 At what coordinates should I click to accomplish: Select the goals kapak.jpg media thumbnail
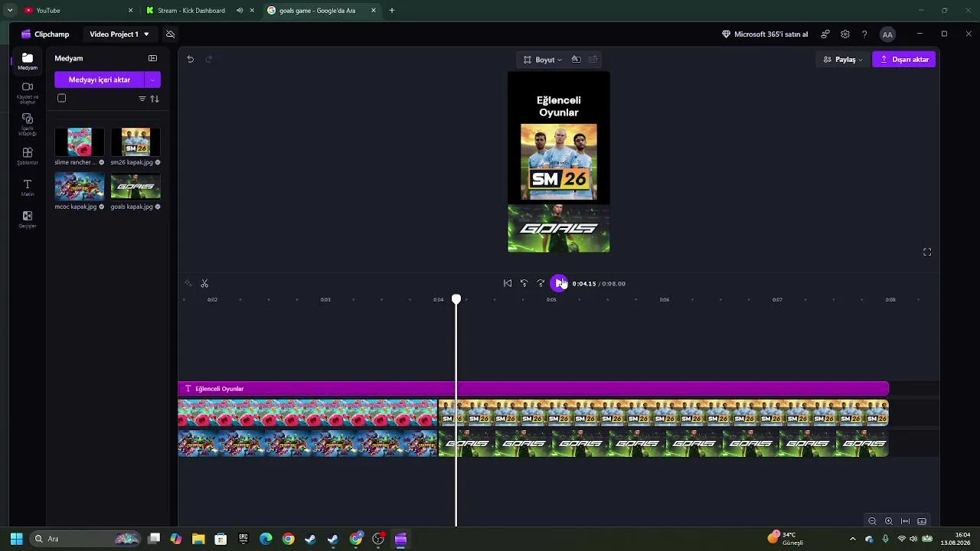136,187
